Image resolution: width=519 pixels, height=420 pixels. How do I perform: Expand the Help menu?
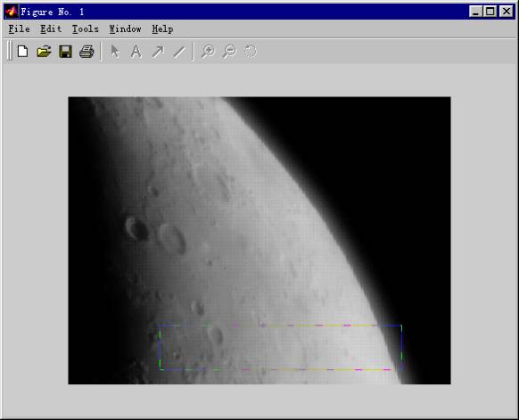(x=162, y=29)
